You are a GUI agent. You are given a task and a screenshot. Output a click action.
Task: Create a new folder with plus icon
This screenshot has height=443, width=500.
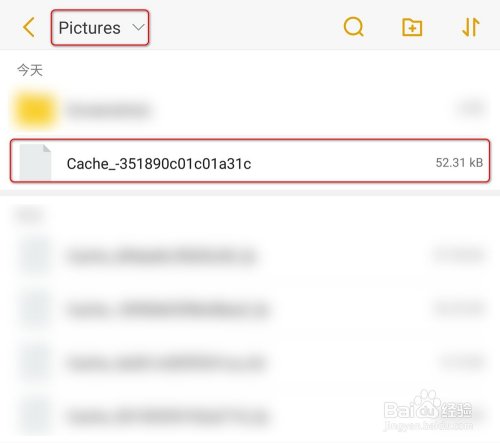tap(412, 27)
